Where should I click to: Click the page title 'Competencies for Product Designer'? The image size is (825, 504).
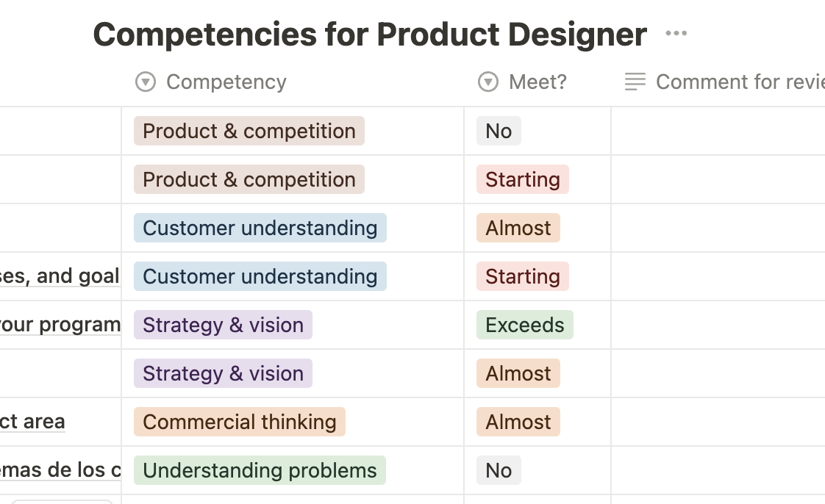[x=370, y=34]
